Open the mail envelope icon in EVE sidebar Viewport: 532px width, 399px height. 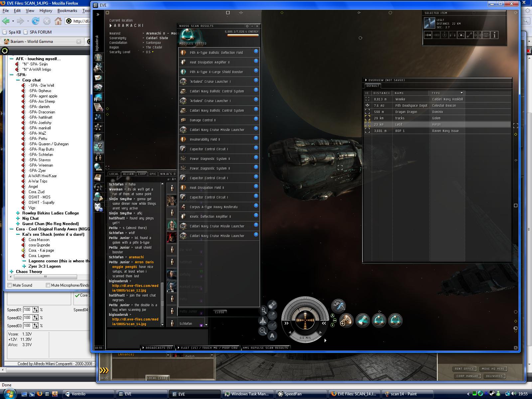click(98, 77)
